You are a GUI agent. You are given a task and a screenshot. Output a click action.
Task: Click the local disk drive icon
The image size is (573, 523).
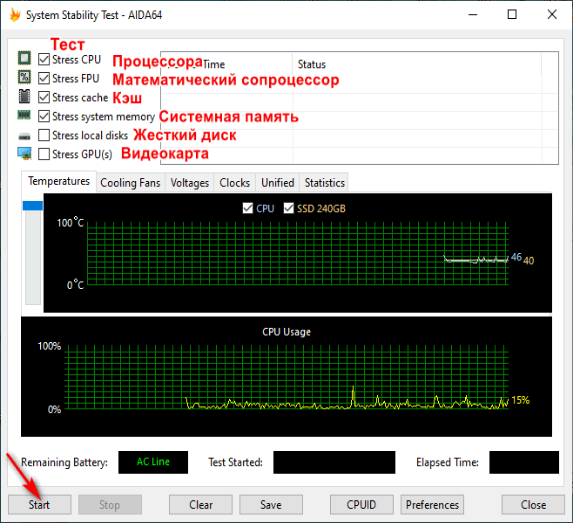(24, 137)
